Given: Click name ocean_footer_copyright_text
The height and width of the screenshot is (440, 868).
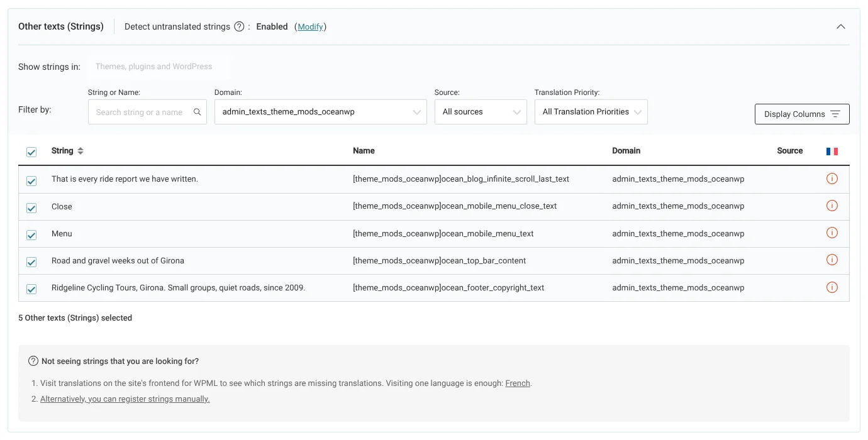Looking at the screenshot, I should tap(448, 288).
